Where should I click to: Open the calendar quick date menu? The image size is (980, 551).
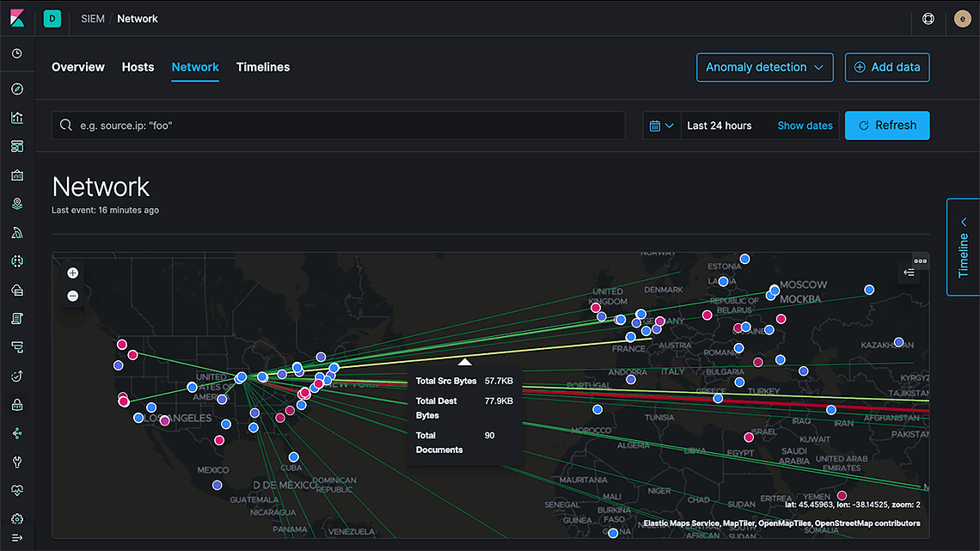pos(661,126)
